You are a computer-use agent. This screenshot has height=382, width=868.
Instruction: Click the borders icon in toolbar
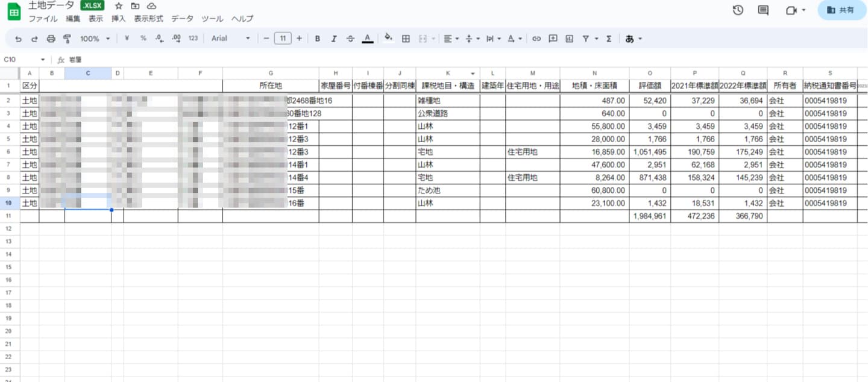pyautogui.click(x=406, y=39)
